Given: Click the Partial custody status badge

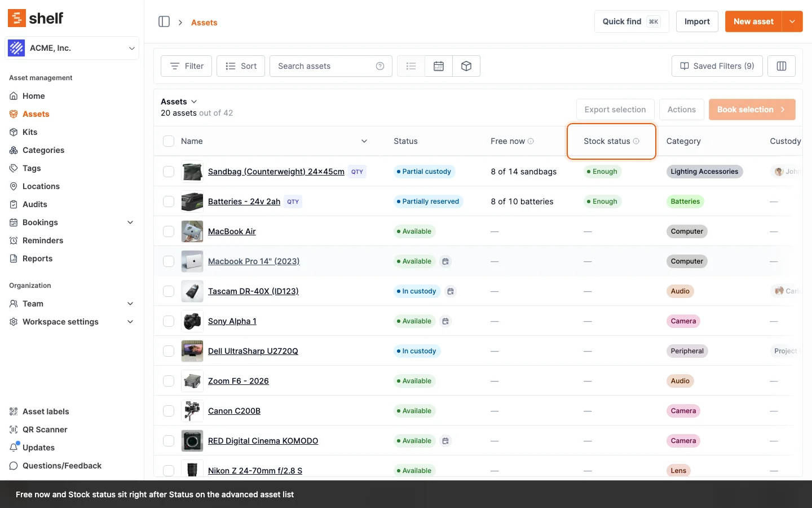Looking at the screenshot, I should point(424,172).
